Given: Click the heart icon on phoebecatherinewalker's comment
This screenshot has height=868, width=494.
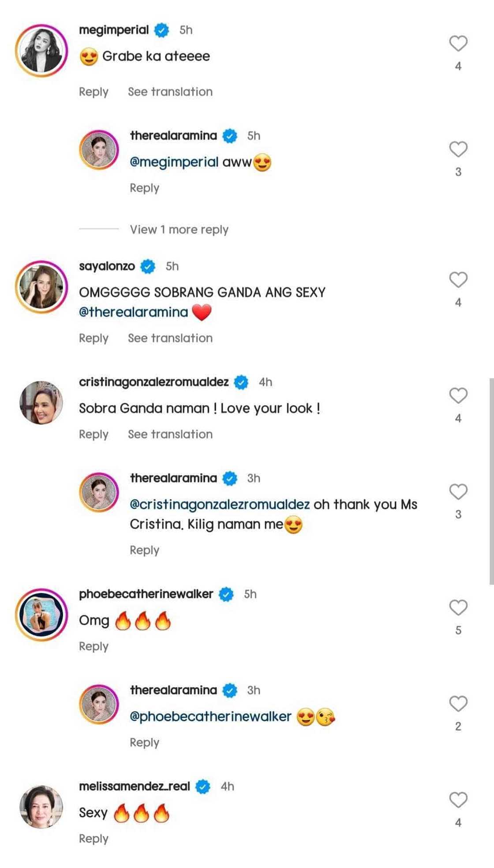Looking at the screenshot, I should click(x=457, y=607).
